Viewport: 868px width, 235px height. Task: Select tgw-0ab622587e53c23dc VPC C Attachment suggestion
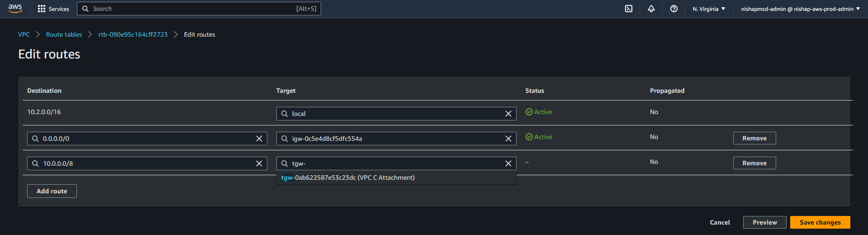click(x=348, y=177)
